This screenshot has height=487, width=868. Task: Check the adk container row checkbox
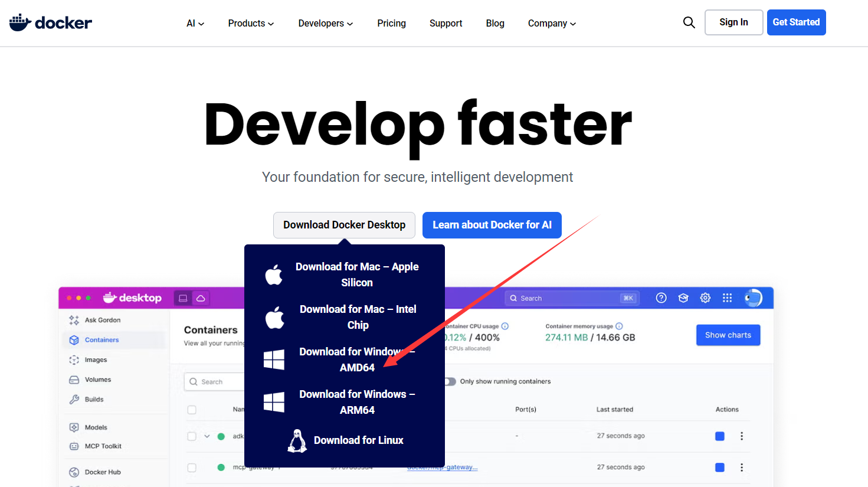[192, 436]
